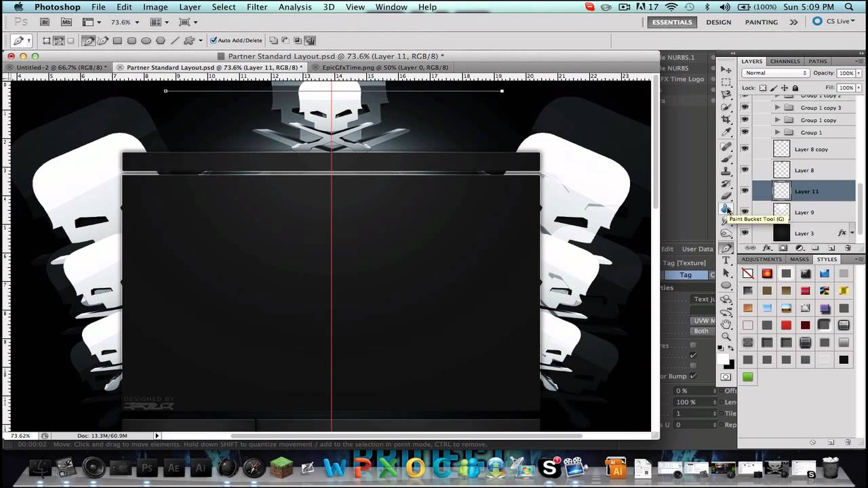
Task: Select the Path Selection arrow tool
Action: 726,272
